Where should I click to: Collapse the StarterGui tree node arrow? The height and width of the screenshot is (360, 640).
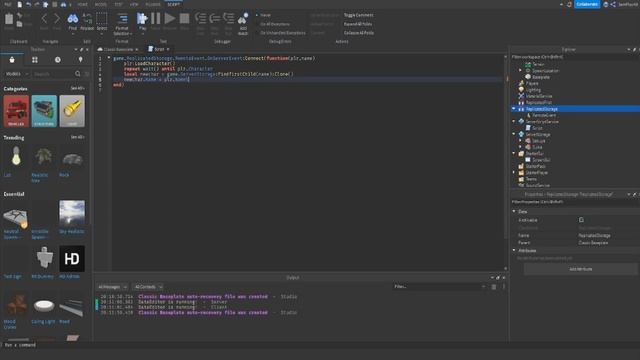[514, 153]
